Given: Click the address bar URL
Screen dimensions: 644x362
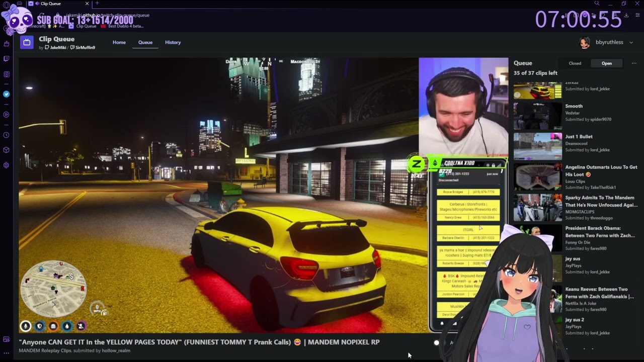Looking at the screenshot, I should [x=108, y=15].
